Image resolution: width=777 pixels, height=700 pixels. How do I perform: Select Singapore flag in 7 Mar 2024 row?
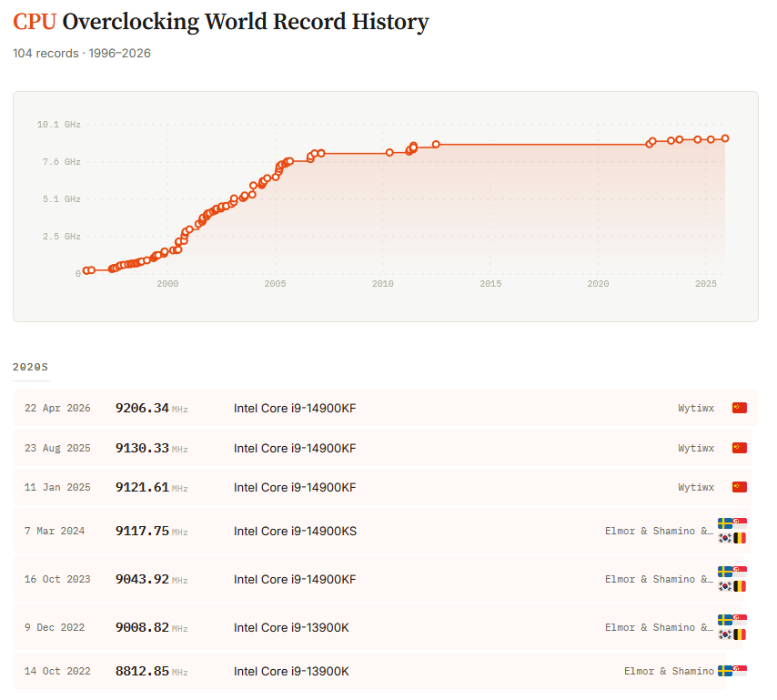pos(740,523)
